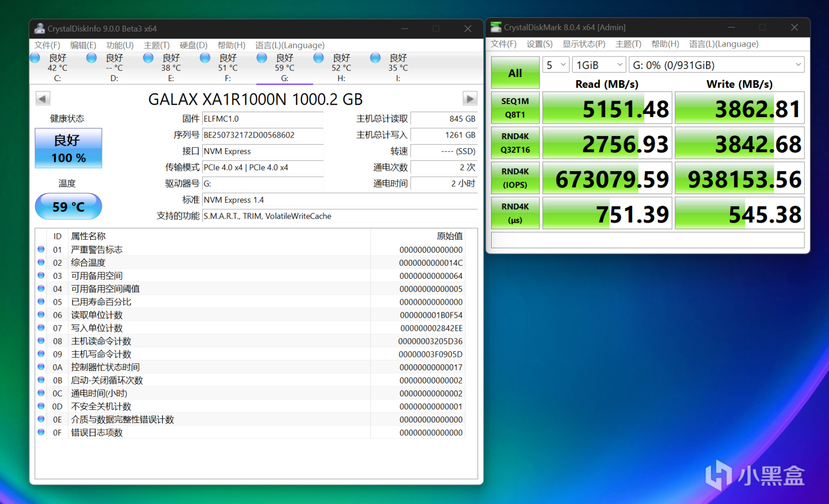Go to previous disk with left arrow
829x504 pixels.
[x=43, y=99]
